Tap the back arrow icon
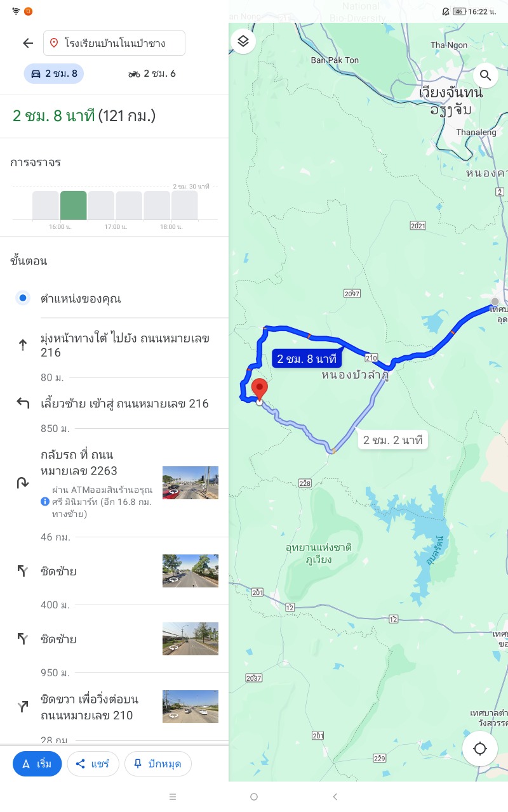508x812 pixels. (28, 43)
